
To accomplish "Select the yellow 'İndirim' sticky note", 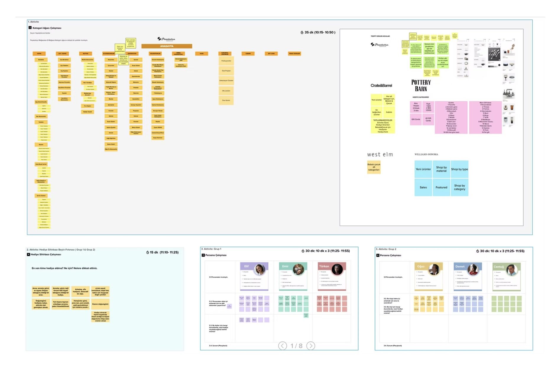I will tap(389, 112).
